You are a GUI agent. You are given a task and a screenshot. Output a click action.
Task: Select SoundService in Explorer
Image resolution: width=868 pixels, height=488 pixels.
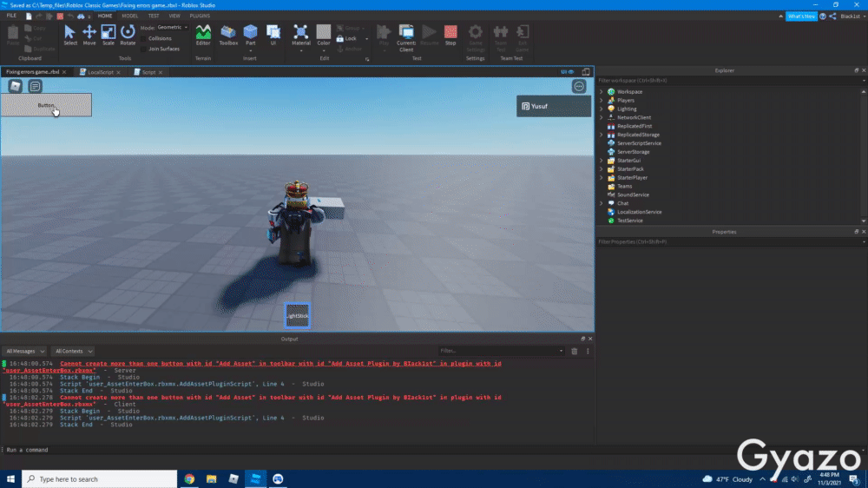(633, 195)
